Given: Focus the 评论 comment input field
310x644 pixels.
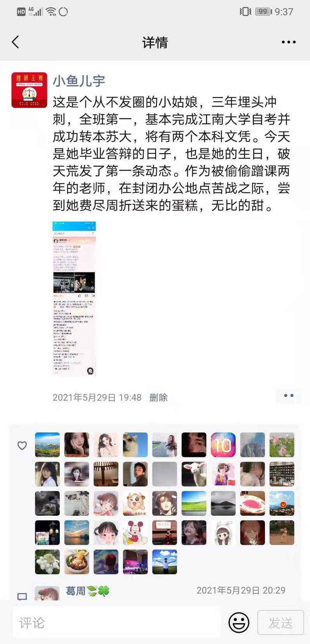Looking at the screenshot, I should 117,623.
